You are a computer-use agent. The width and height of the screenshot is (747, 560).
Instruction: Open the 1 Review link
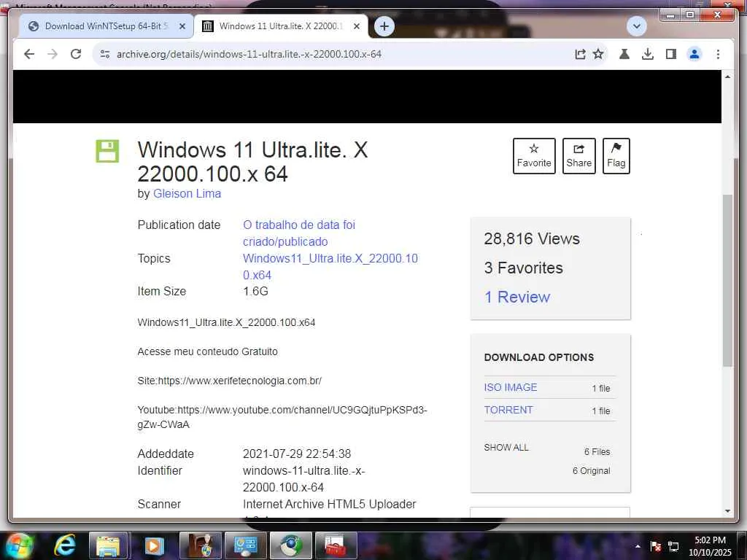(517, 297)
